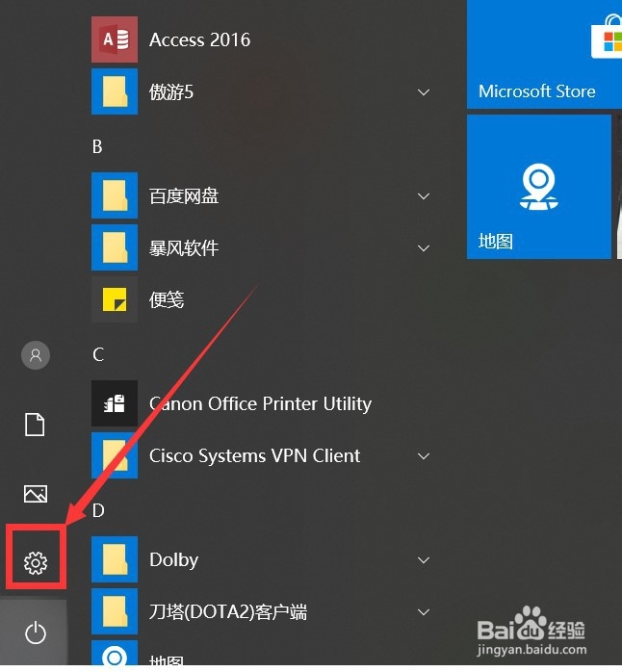
Task: Select the Canon Office Printer Utility label
Action: click(260, 404)
